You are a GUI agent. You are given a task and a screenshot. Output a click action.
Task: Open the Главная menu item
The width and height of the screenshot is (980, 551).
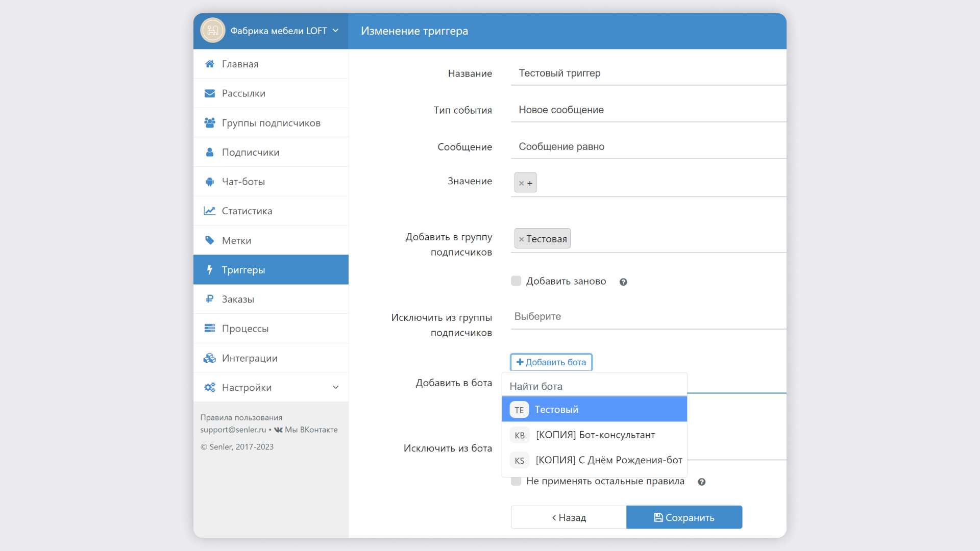click(271, 64)
